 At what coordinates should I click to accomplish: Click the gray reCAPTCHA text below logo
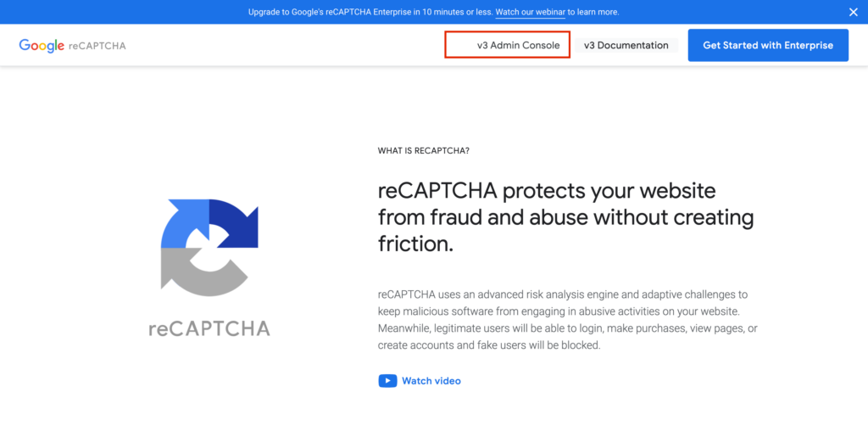pyautogui.click(x=209, y=328)
